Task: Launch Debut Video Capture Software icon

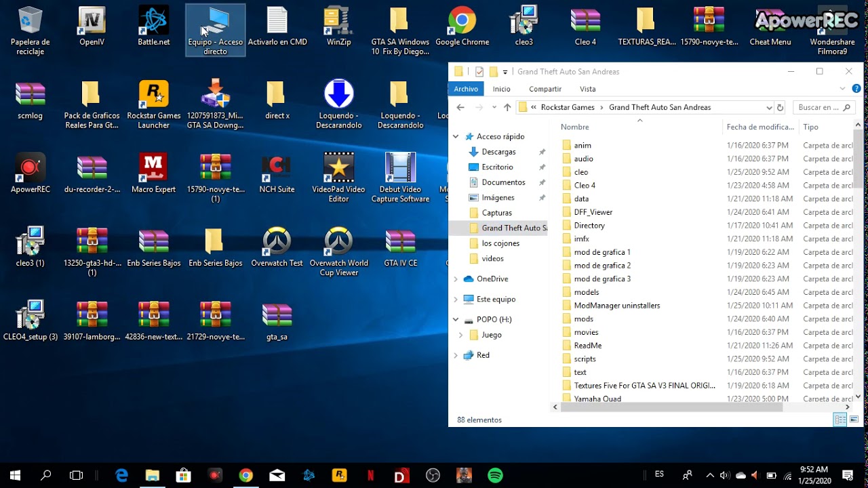Action: [400, 178]
